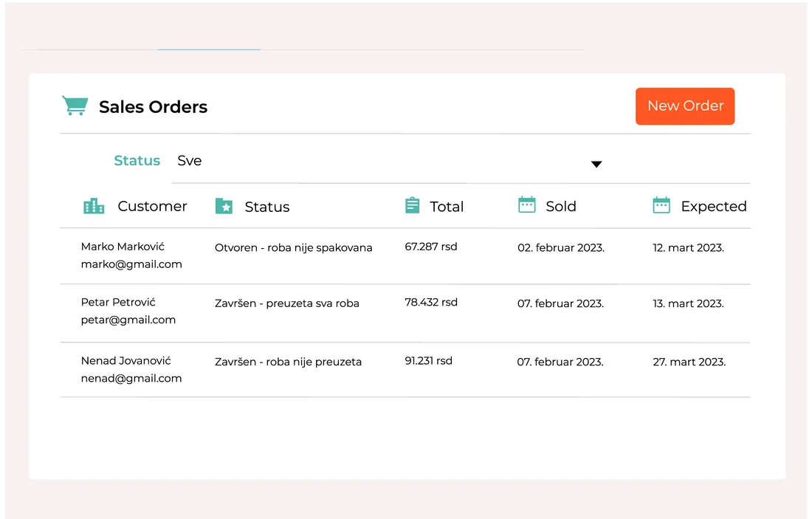The width and height of the screenshot is (812, 519).
Task: Click Petar Petrović's sold date 07. februar 2023.
Action: pos(560,303)
